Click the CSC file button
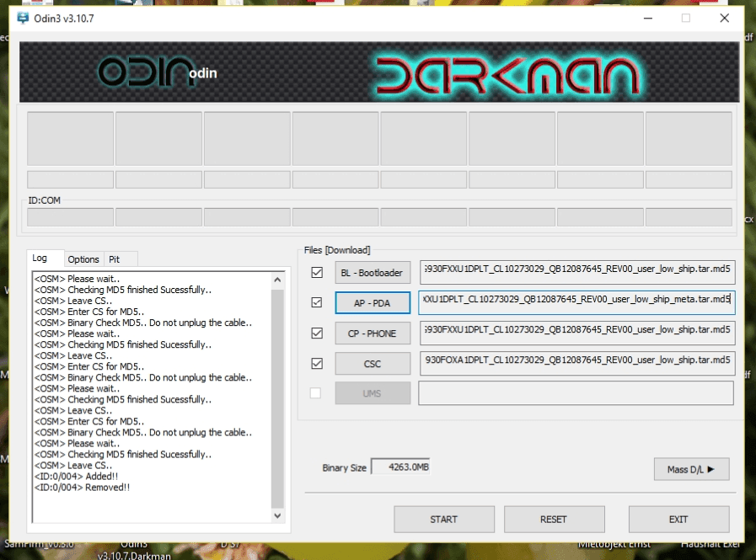 pyautogui.click(x=373, y=364)
